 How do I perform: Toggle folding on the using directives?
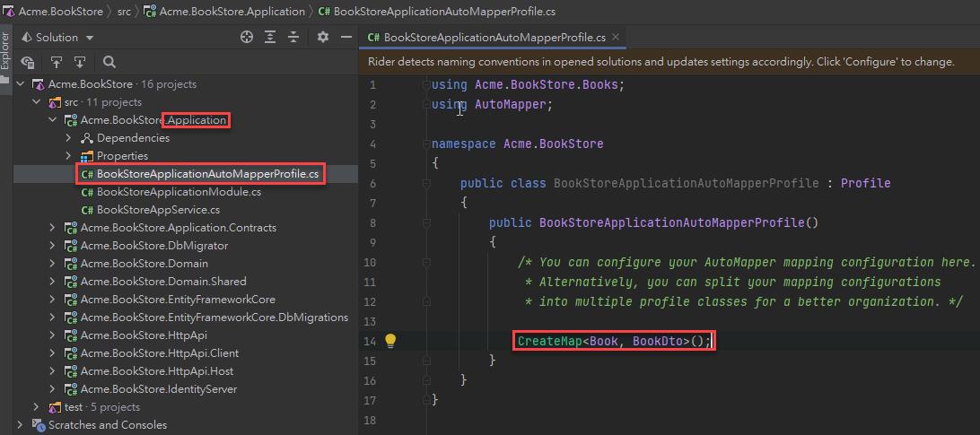[x=426, y=84]
